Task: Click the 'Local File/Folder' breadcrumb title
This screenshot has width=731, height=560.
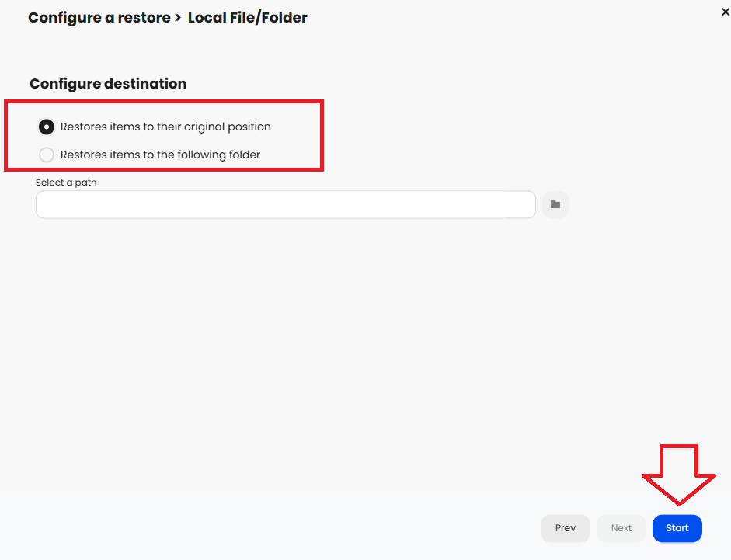Action: coord(248,17)
